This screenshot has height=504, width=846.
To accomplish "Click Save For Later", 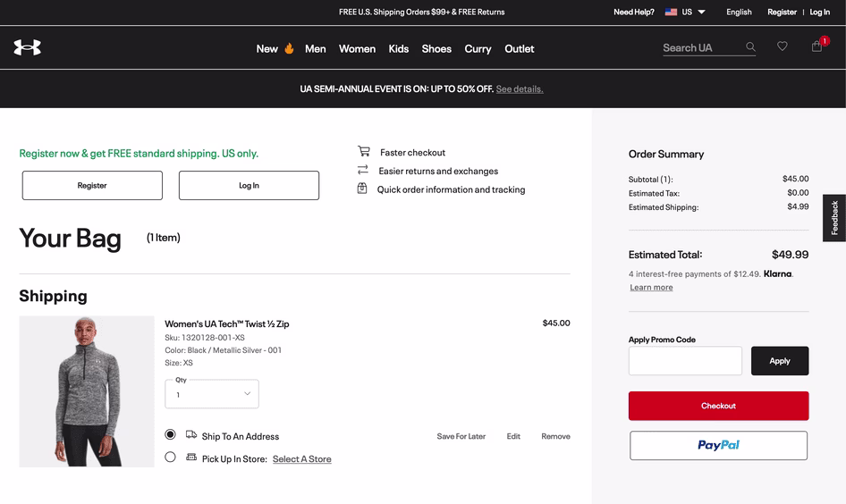I will [x=461, y=436].
